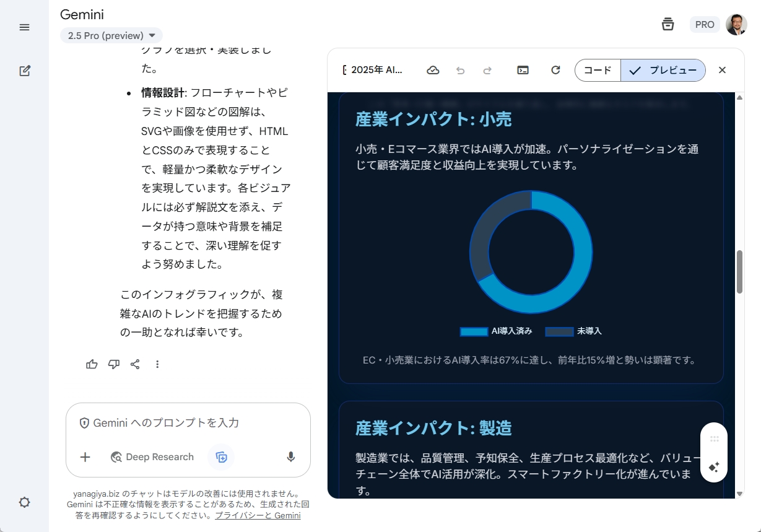Give a thumbs down to the response
Image resolution: width=761 pixels, height=532 pixels.
[x=113, y=364]
